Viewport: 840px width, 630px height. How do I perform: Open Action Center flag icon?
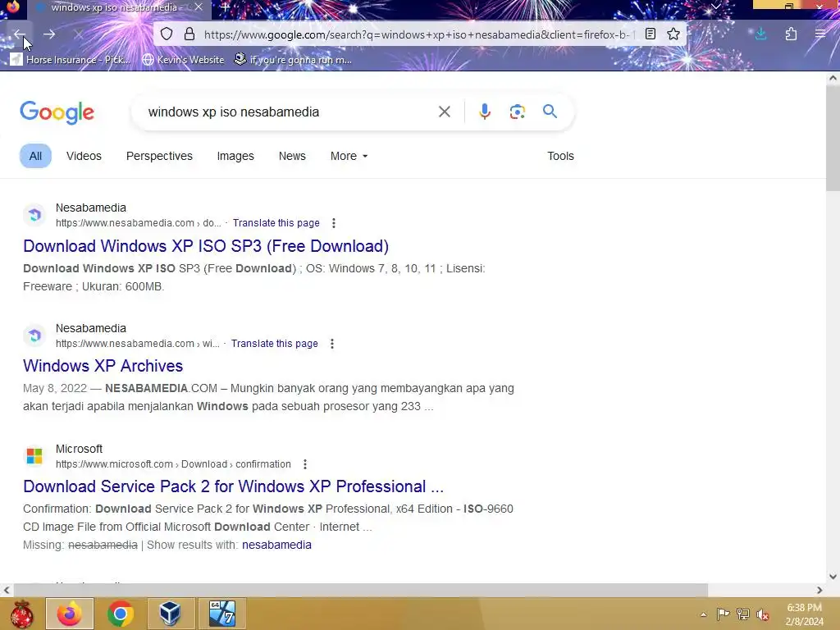pos(723,614)
